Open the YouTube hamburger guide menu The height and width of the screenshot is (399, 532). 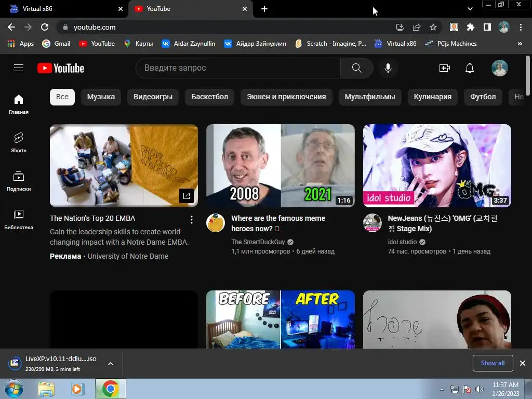(x=19, y=68)
